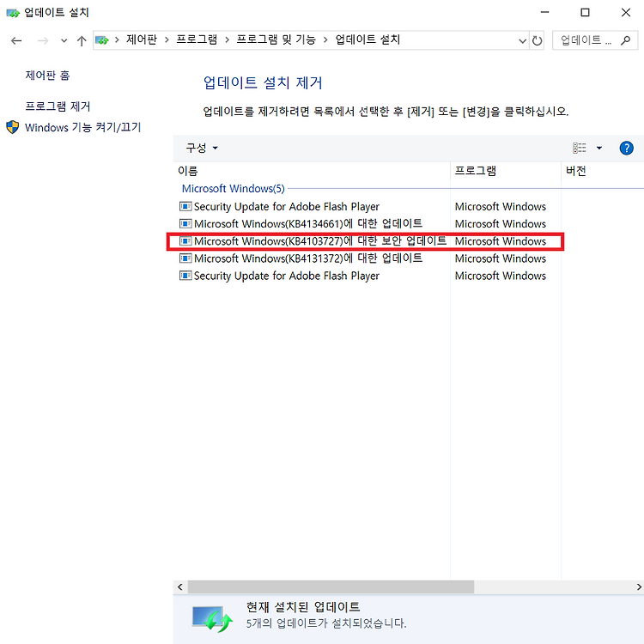Open Windows 기능 켜기/끄기 link
This screenshot has width=644, height=644.
pyautogui.click(x=82, y=127)
